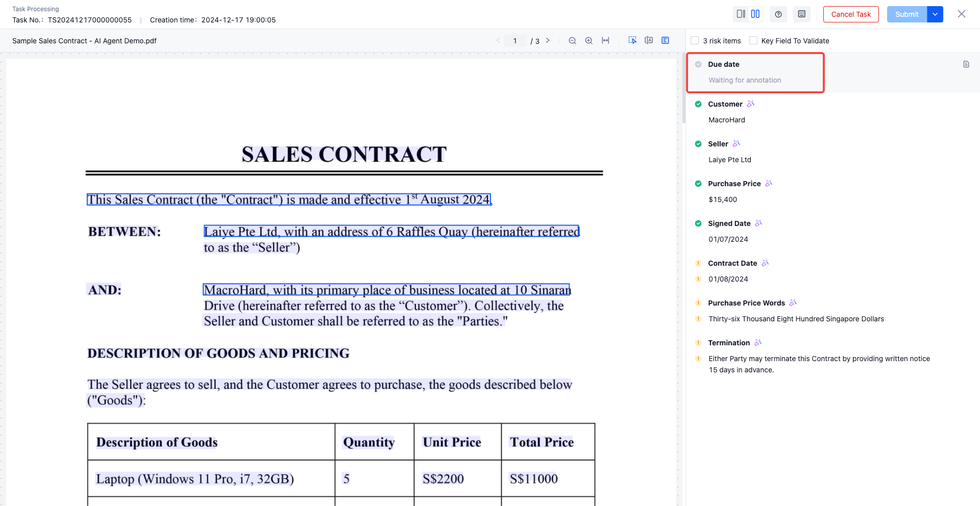Viewport: 980px width, 506px height.
Task: Click the page number input field
Action: tap(515, 41)
